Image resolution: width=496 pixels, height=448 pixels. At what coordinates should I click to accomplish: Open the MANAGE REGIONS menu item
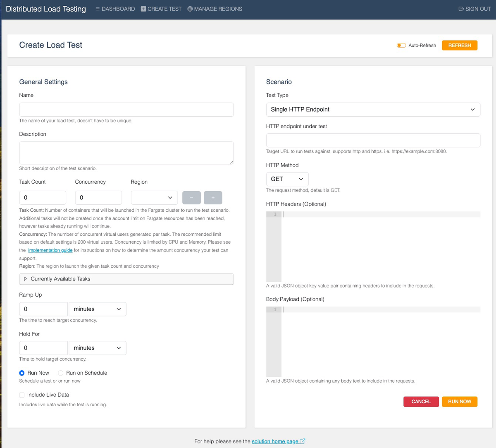[x=218, y=9]
